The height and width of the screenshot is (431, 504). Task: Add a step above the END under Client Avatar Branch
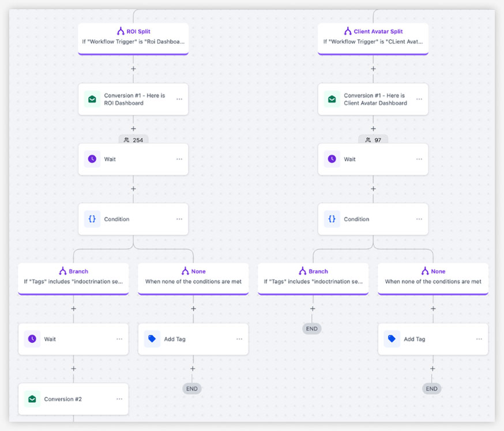[x=313, y=308]
